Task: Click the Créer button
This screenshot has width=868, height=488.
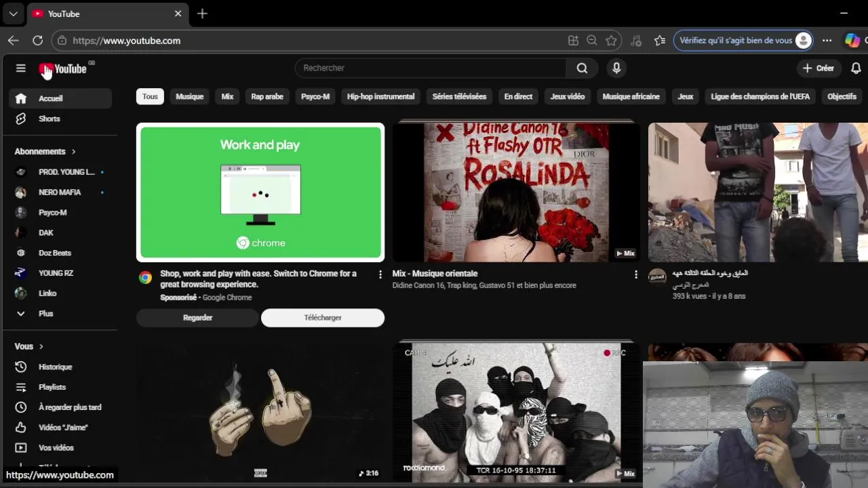Action: [x=818, y=68]
